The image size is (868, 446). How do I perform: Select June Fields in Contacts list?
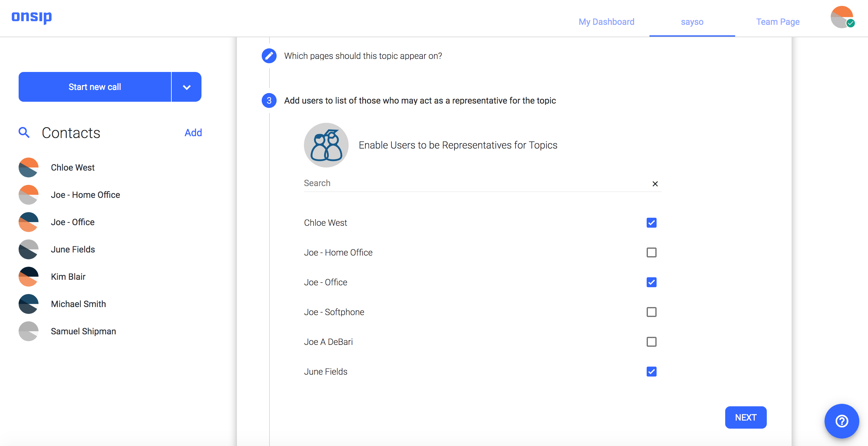click(73, 249)
